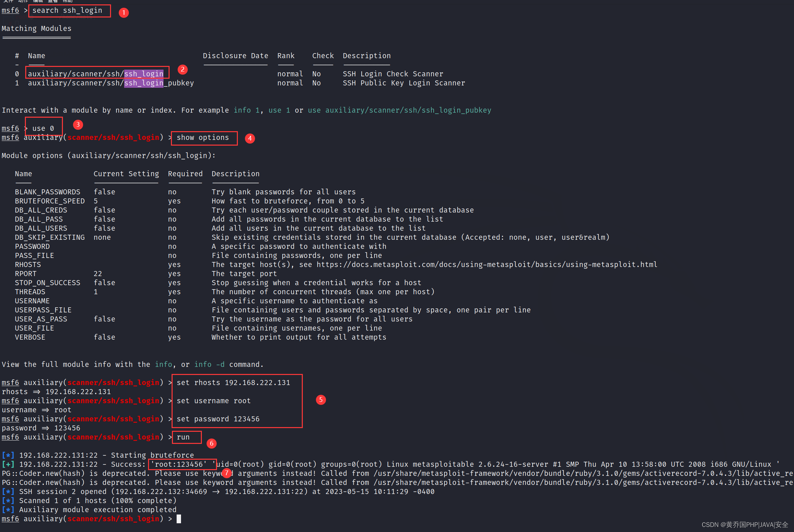Screen dimensions: 794x532
Task: Click the 'VERBOSE' option name
Action: pos(30,337)
